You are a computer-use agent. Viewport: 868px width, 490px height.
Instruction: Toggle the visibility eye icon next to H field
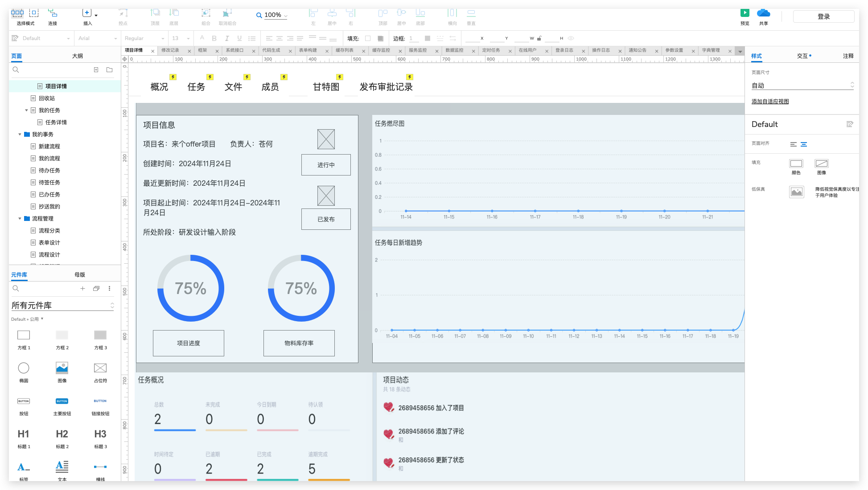pyautogui.click(x=571, y=38)
